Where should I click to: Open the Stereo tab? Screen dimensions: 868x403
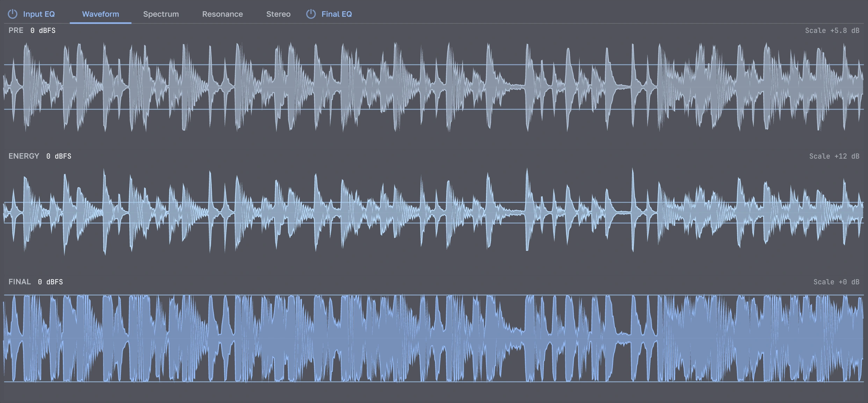[279, 14]
